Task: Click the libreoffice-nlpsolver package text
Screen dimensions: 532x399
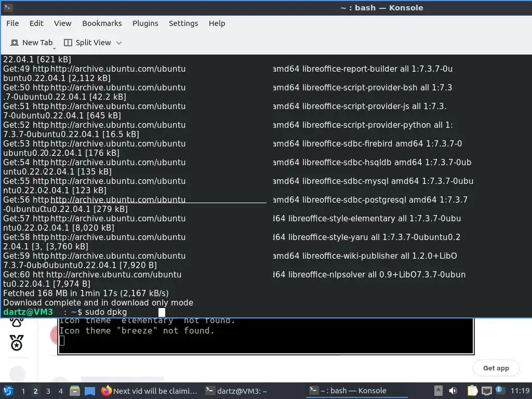Action: click(326, 274)
